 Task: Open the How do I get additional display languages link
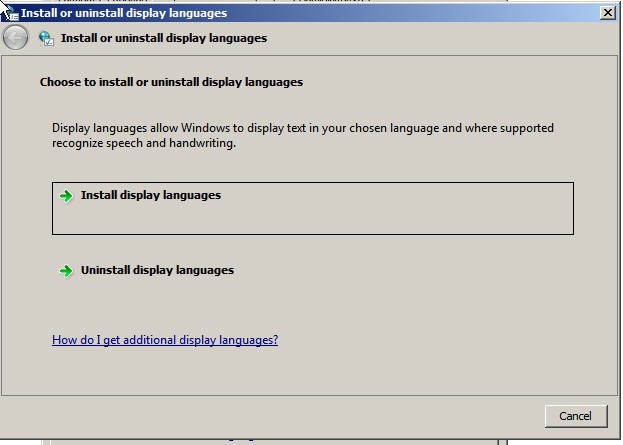(165, 340)
